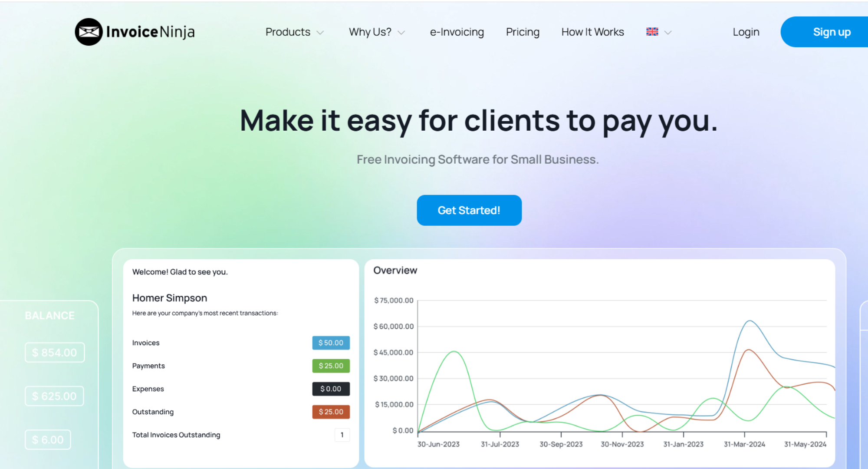Image resolution: width=868 pixels, height=469 pixels.
Task: Click the Login link
Action: tap(746, 32)
